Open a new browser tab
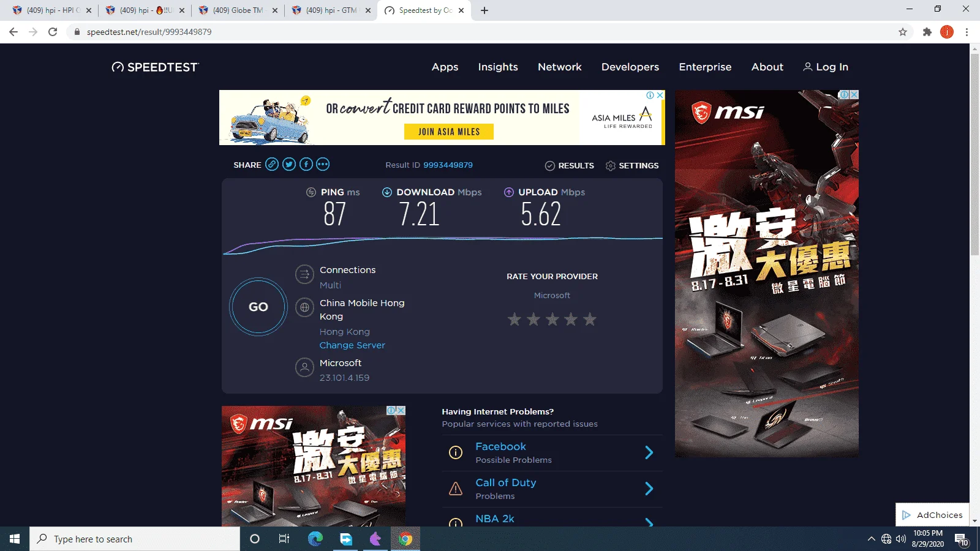 tap(484, 10)
